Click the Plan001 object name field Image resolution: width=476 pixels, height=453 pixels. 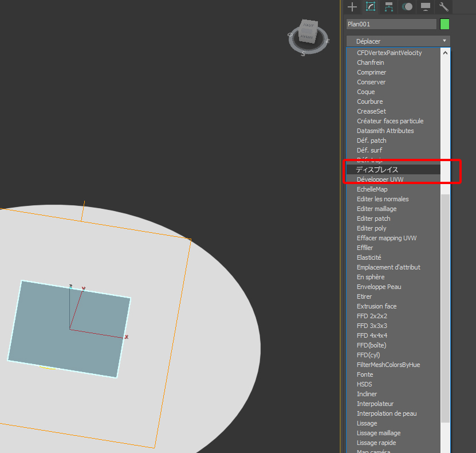pyautogui.click(x=391, y=24)
